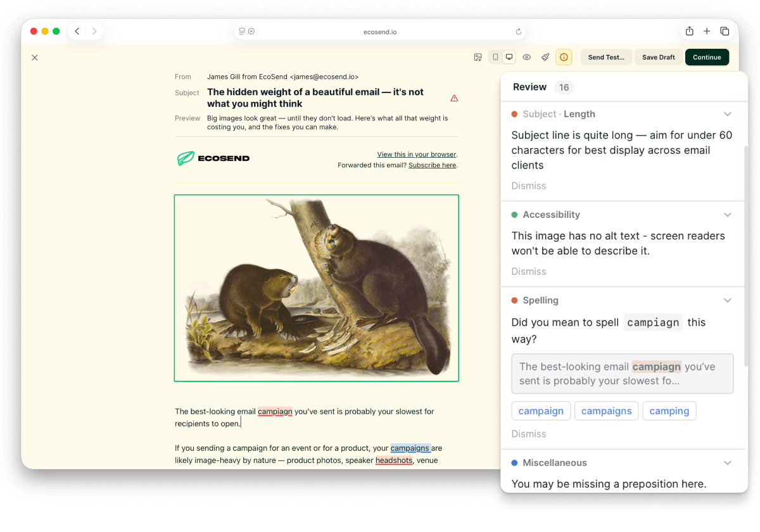Show the browser tab overview

pyautogui.click(x=725, y=31)
